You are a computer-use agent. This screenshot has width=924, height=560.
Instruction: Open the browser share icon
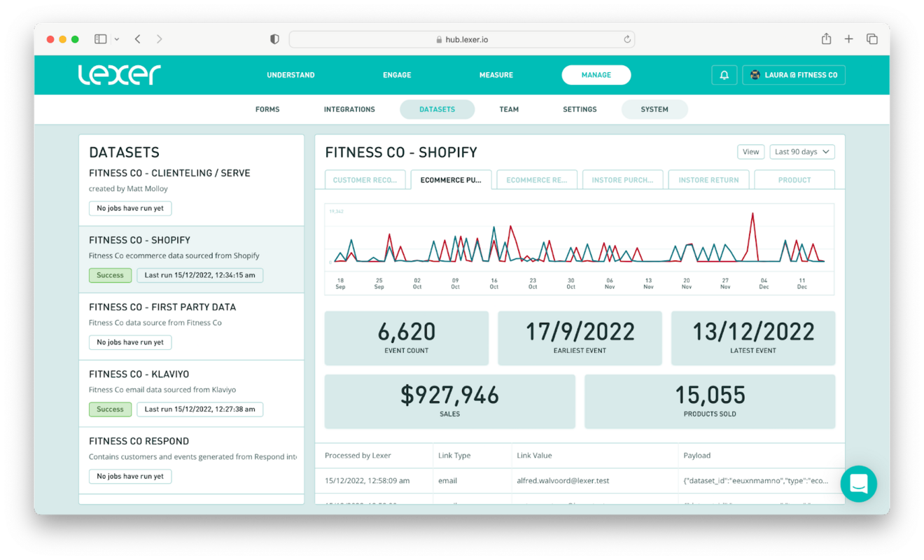point(826,38)
